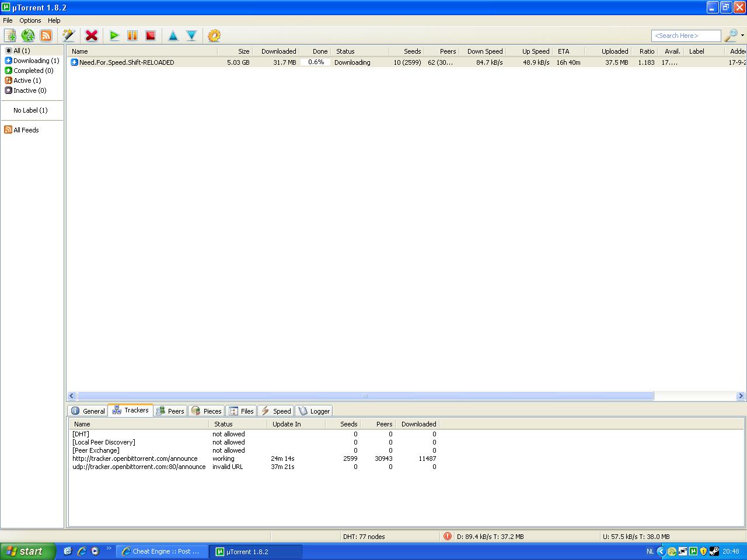Click the µTorrent system tray icon
This screenshot has height=560, width=747.
(x=693, y=551)
